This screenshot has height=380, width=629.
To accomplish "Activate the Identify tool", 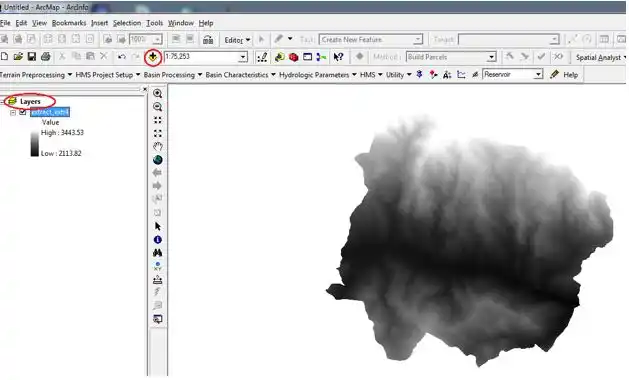I will 158,240.
